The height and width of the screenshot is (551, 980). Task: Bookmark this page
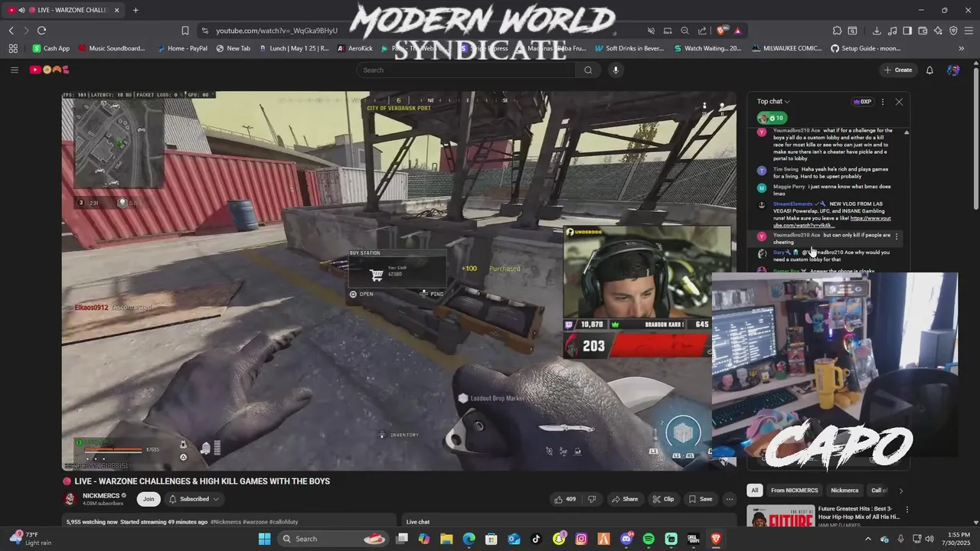coord(185,31)
